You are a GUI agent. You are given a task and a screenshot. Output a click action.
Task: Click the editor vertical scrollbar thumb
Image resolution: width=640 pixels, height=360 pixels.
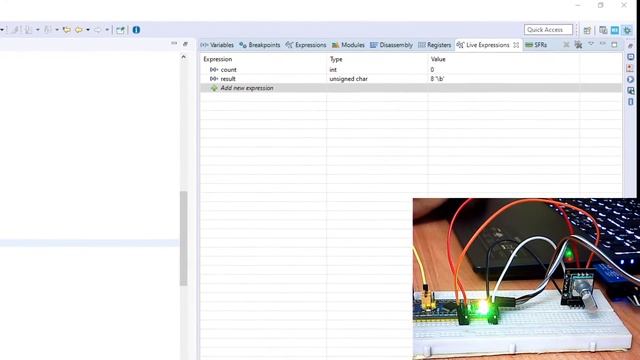[x=184, y=238]
